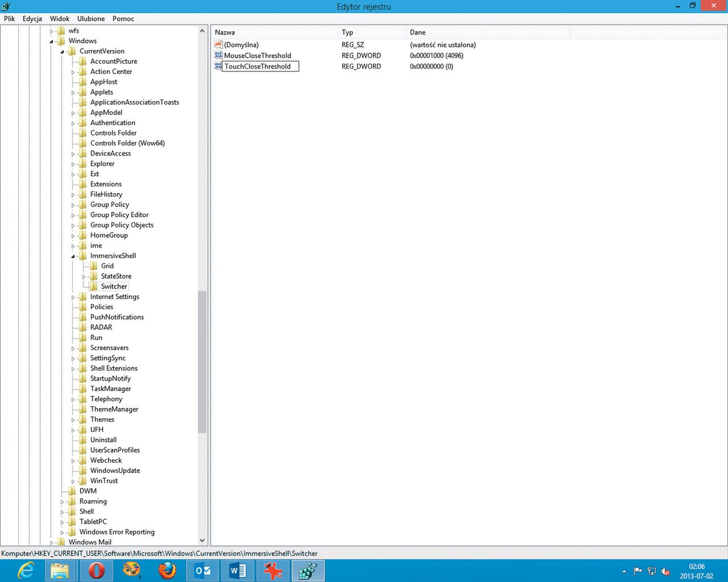Expand the Themes key
The image size is (728, 582).
[x=73, y=420]
